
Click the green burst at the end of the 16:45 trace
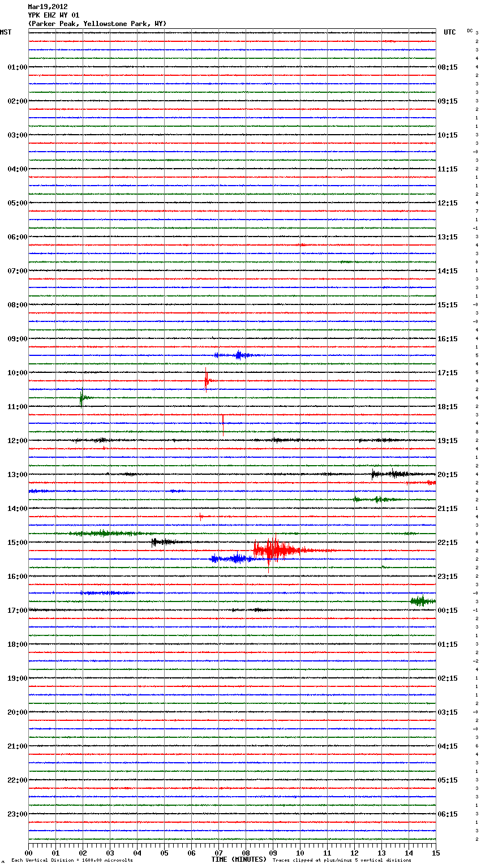click(423, 601)
